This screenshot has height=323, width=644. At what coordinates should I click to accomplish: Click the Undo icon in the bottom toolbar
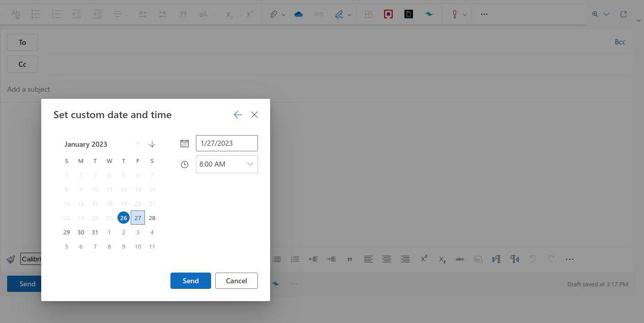(533, 259)
